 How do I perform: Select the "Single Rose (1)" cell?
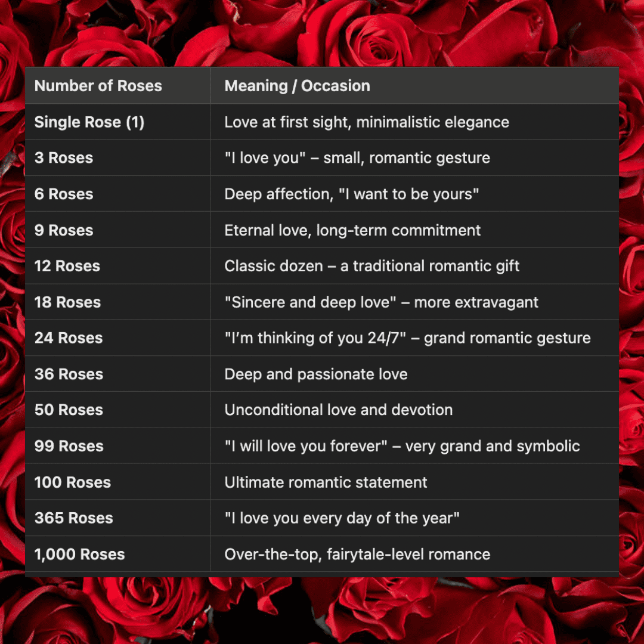pos(89,122)
